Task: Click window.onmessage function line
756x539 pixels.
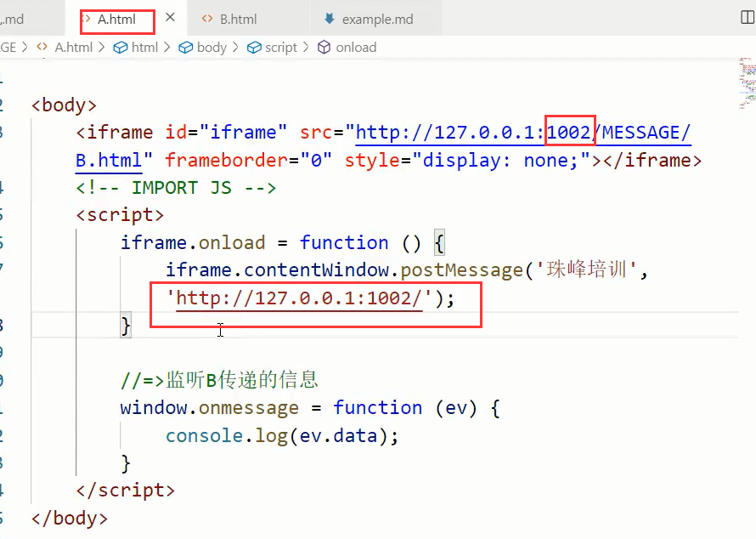Action: 310,408
